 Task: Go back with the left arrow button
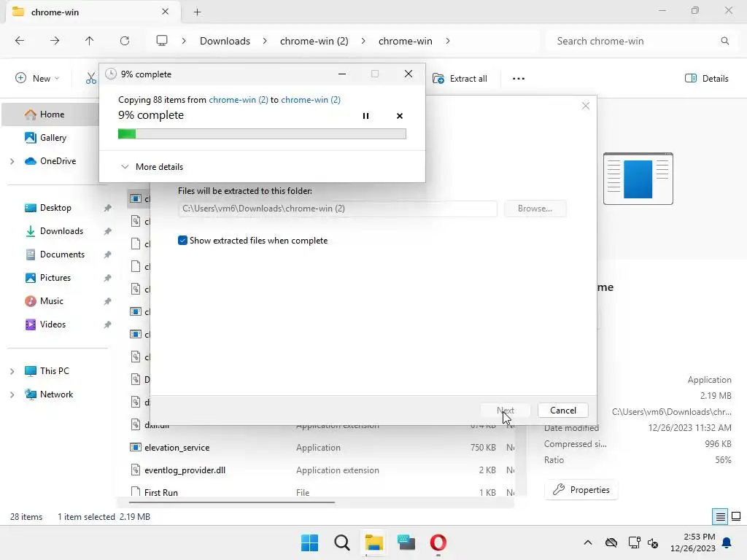tap(20, 41)
